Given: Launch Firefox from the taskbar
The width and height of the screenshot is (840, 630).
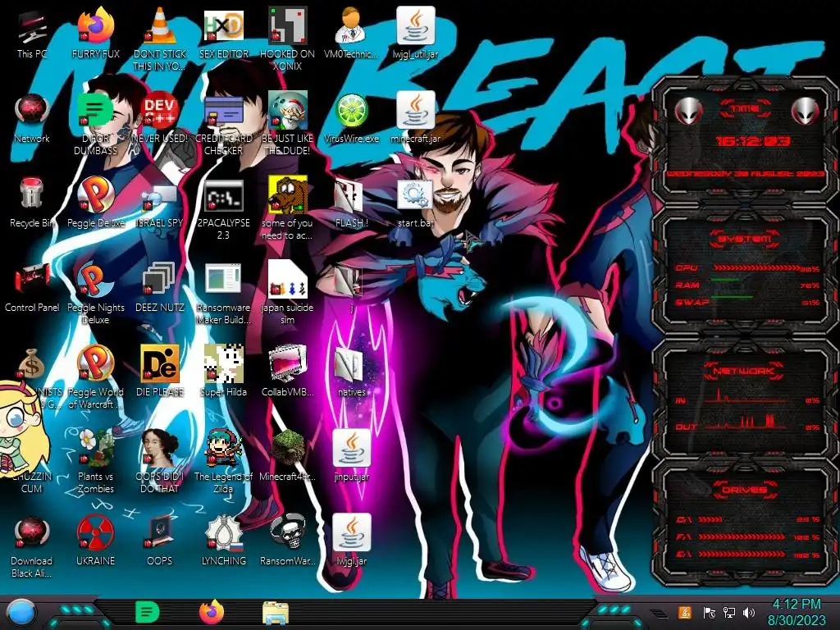Looking at the screenshot, I should click(x=211, y=612).
